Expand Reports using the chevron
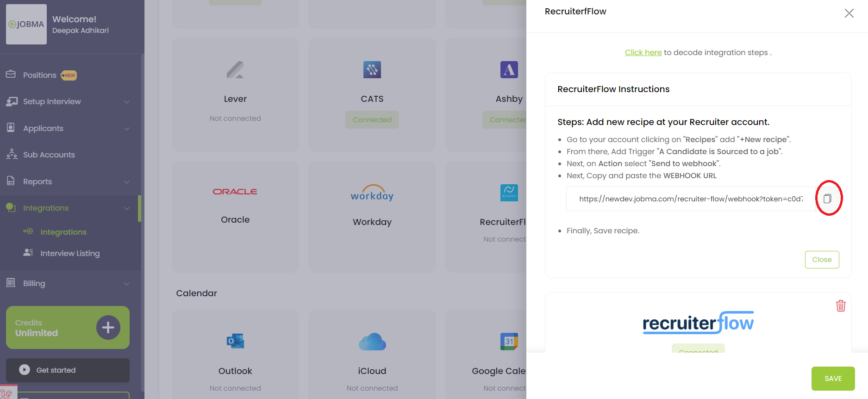 pos(127,182)
